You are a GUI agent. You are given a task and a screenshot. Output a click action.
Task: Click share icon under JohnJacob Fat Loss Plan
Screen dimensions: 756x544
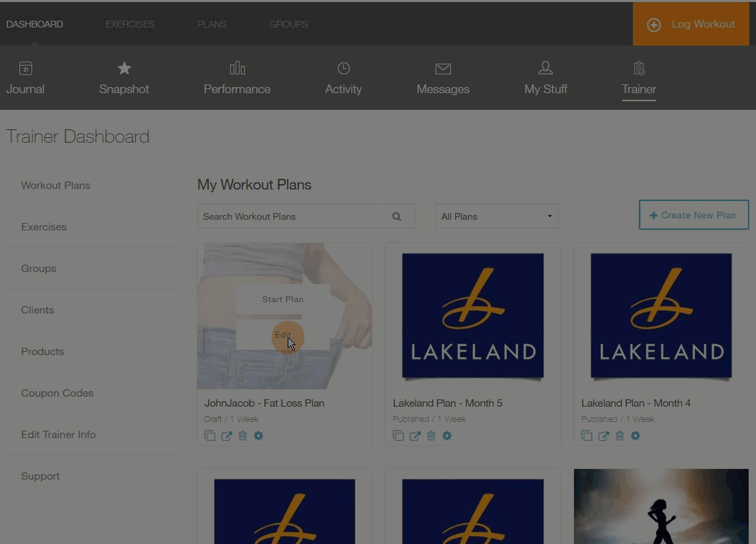[x=227, y=436]
